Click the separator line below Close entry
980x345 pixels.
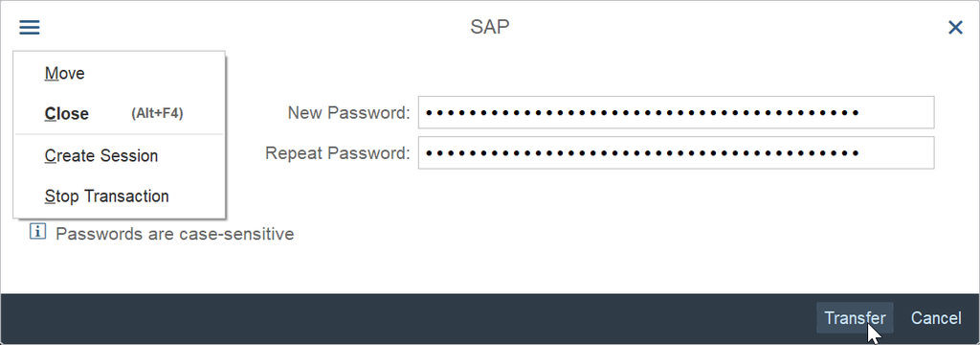coord(119,134)
